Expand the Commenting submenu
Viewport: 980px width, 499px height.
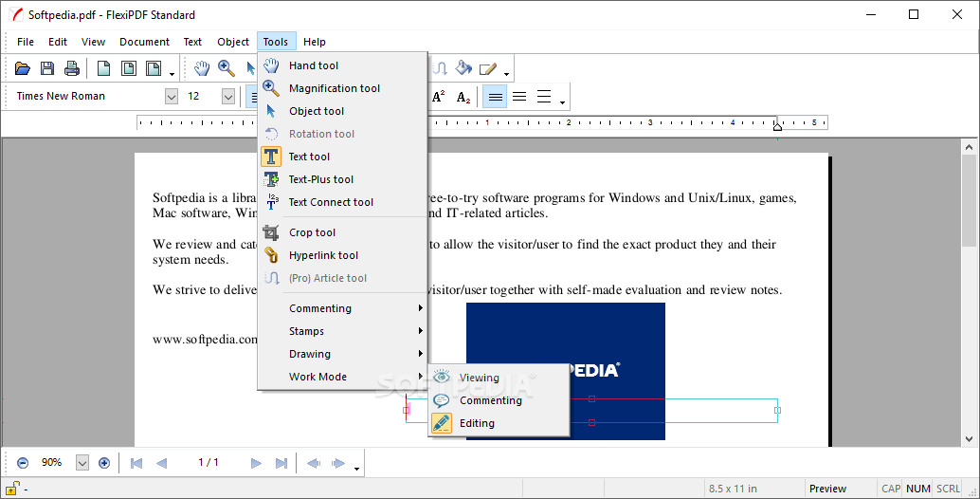pos(342,308)
